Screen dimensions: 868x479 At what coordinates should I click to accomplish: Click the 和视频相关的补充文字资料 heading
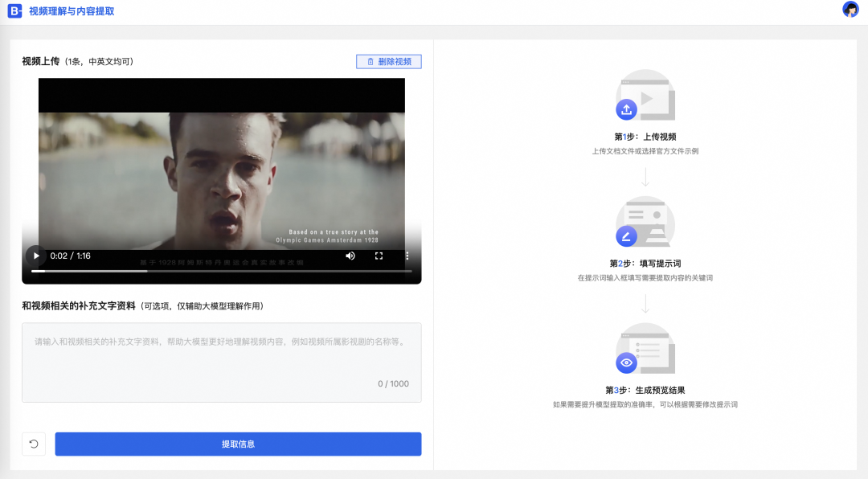[79, 306]
